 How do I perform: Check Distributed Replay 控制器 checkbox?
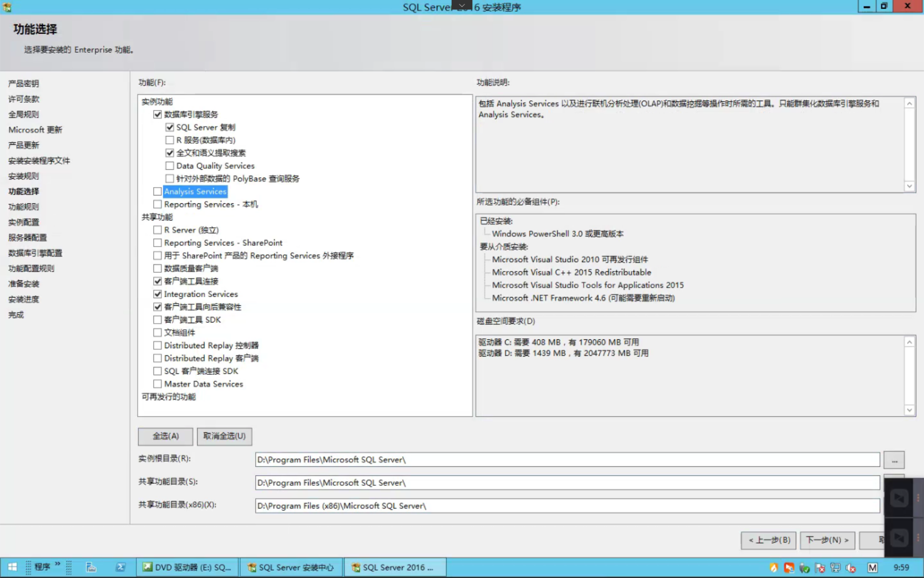pos(158,345)
